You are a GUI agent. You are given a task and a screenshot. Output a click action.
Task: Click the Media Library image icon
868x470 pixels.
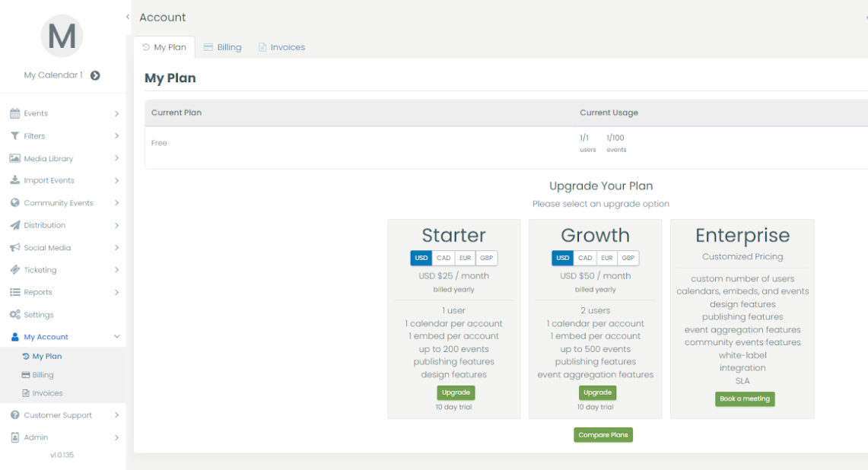[x=15, y=158]
